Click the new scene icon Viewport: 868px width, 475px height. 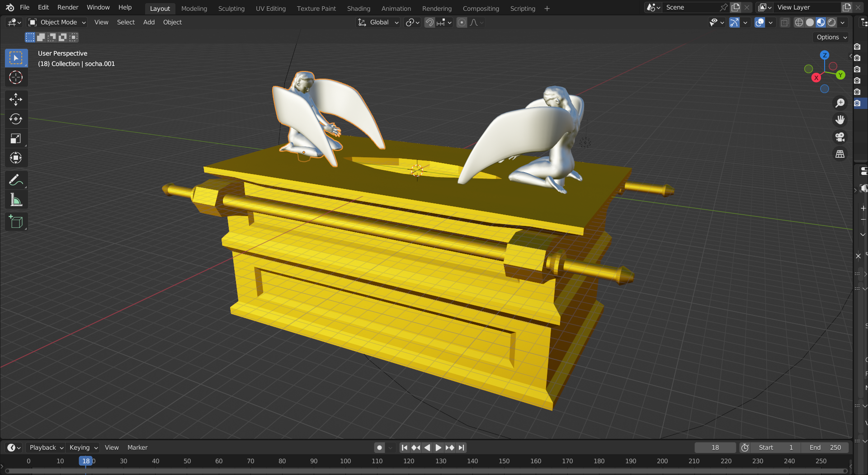click(736, 7)
